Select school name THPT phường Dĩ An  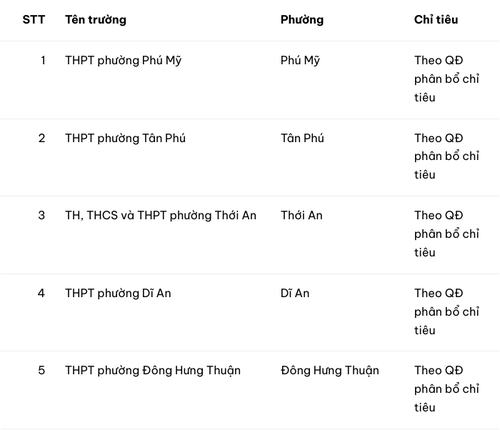pos(118,293)
